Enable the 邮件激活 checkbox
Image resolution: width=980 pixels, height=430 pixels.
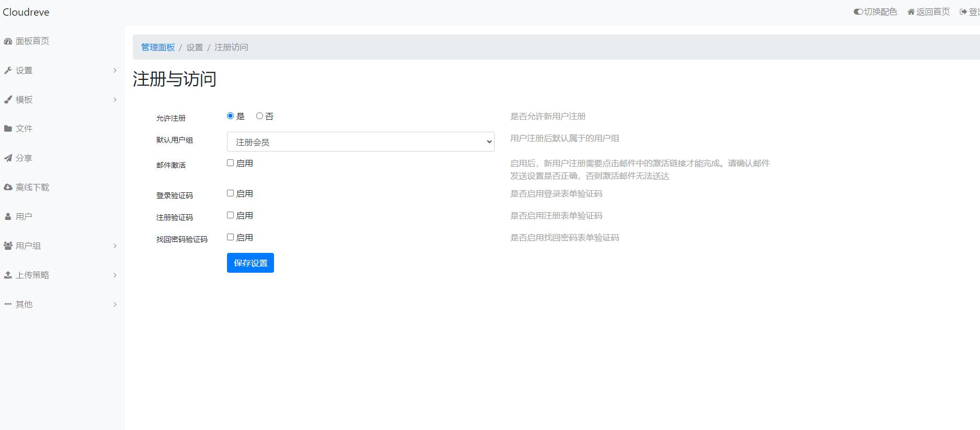[x=230, y=163]
